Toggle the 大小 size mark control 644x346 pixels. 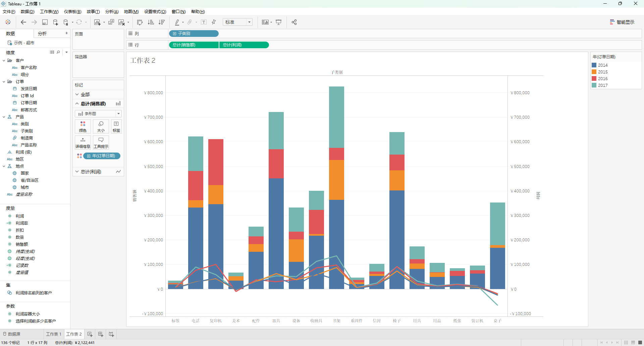point(101,126)
